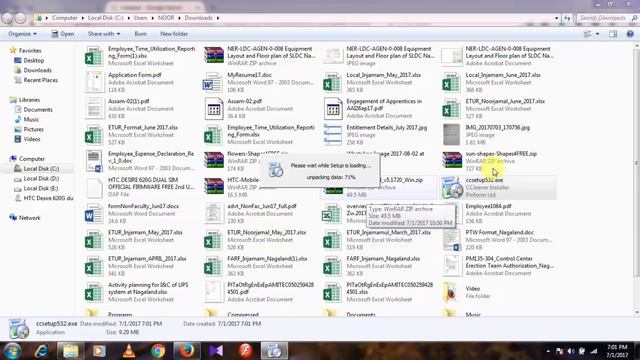Select the ETUR_Injamam_May_2017.xlsx Excel icon
Image resolution: width=640 pixels, height=360 pixels.
point(94,240)
